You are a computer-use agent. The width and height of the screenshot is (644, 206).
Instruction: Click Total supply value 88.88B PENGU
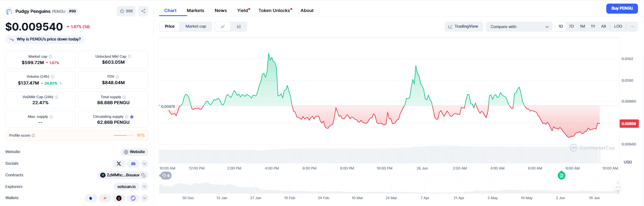click(113, 103)
